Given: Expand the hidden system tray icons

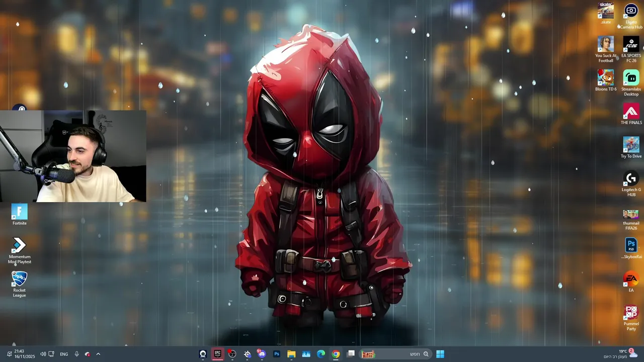Looking at the screenshot, I should [98, 354].
